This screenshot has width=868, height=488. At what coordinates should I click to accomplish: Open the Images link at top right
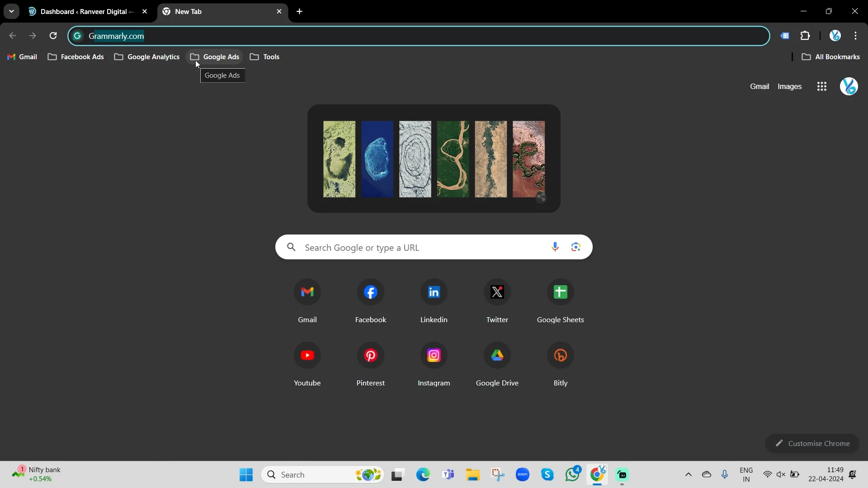pos(790,86)
